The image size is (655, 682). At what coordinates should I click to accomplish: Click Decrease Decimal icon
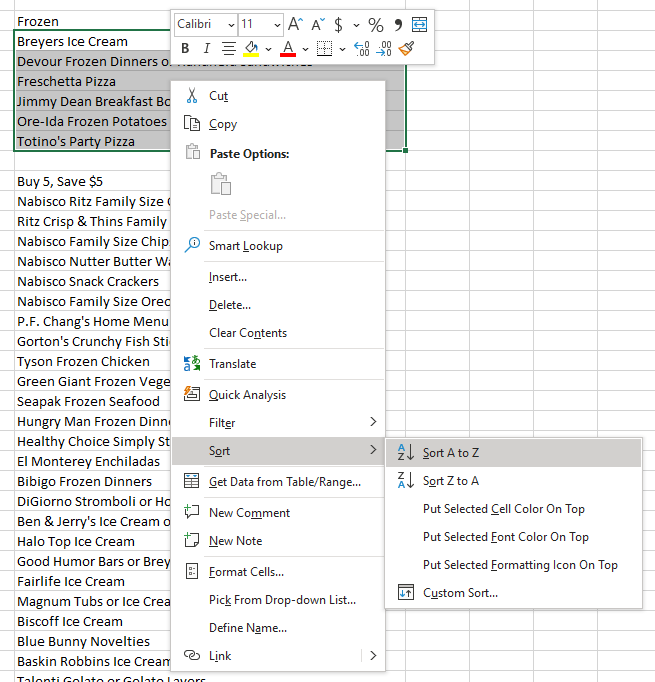[x=384, y=49]
